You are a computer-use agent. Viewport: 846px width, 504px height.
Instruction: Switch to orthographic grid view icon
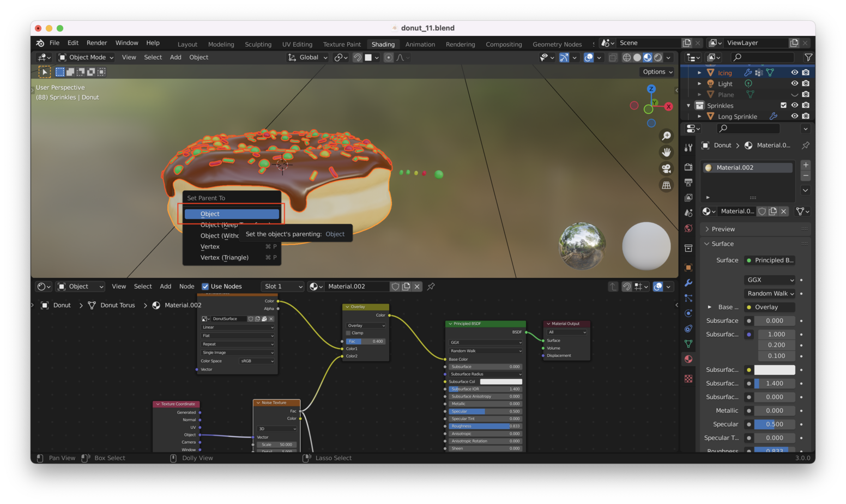point(666,185)
